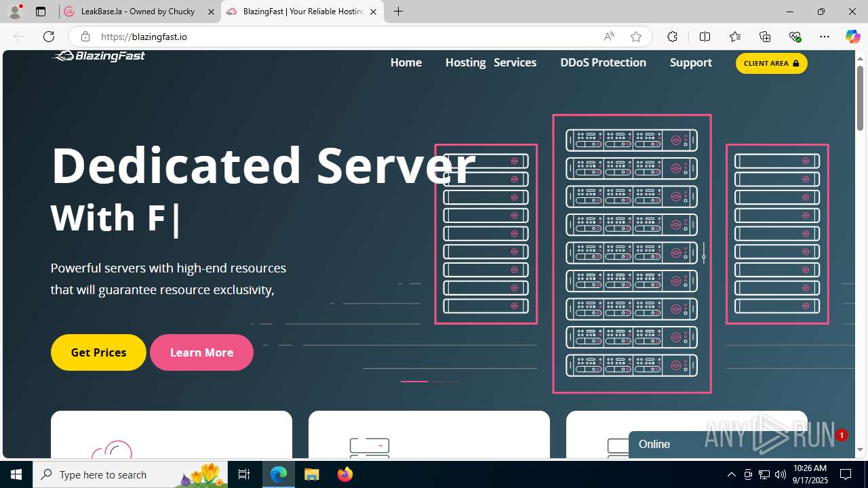Close the LeakBase.la tab
Screen dimensions: 868x488
point(211,12)
